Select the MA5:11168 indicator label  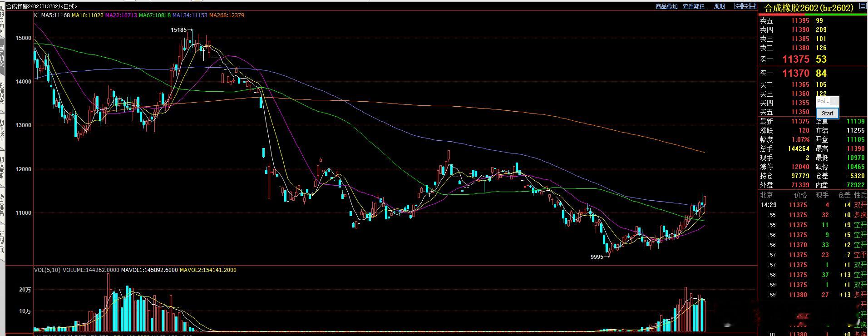pyautogui.click(x=55, y=15)
